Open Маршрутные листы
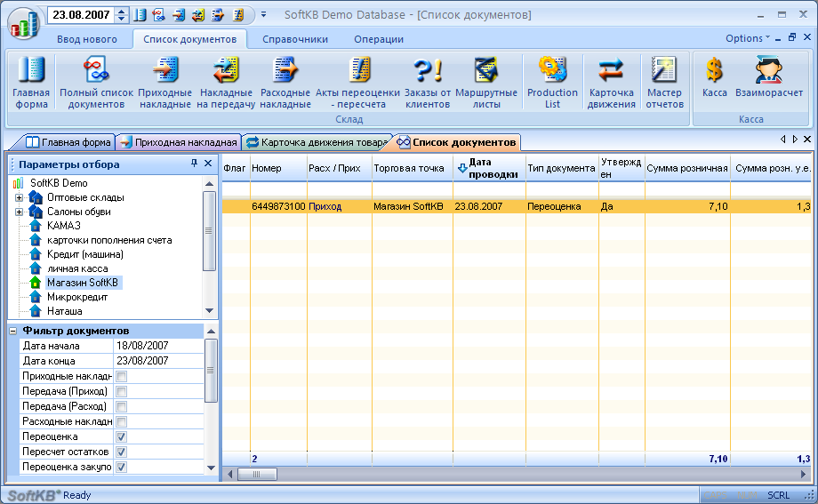818x504 pixels. (486, 82)
